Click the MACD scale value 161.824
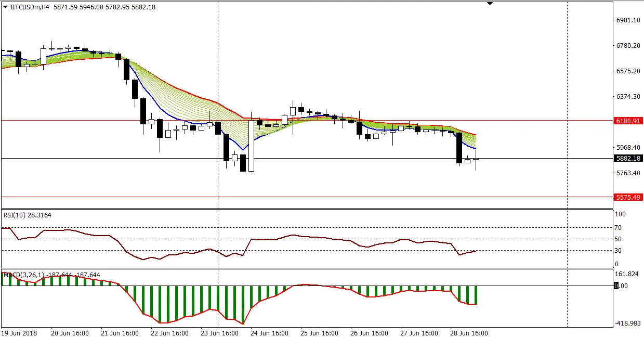 [x=627, y=274]
